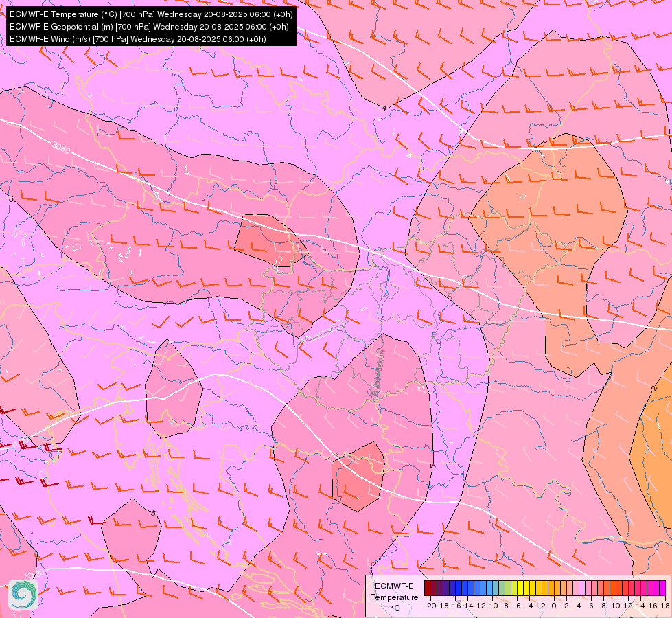
Task: Click the '6' legend scale value
Action: (x=591, y=606)
